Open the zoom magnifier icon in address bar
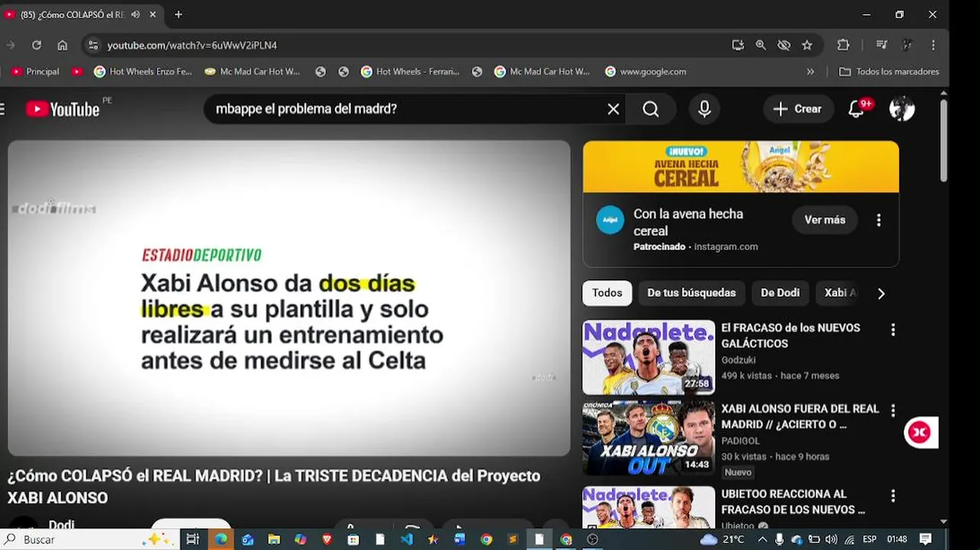The image size is (980, 550). [761, 45]
